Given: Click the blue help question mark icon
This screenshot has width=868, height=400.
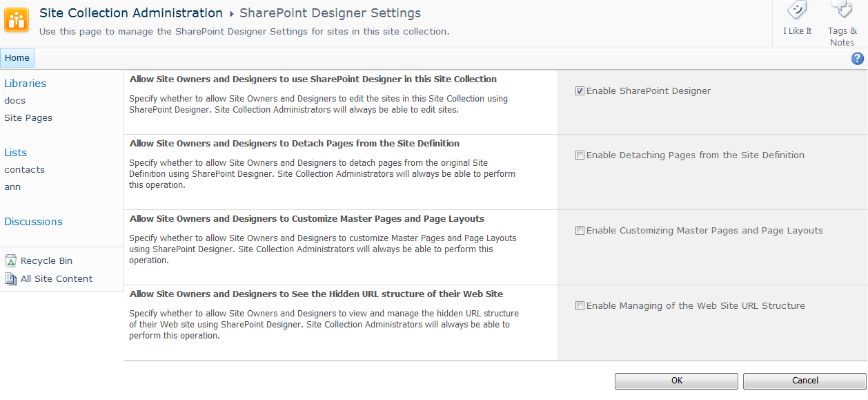Looking at the screenshot, I should (858, 59).
